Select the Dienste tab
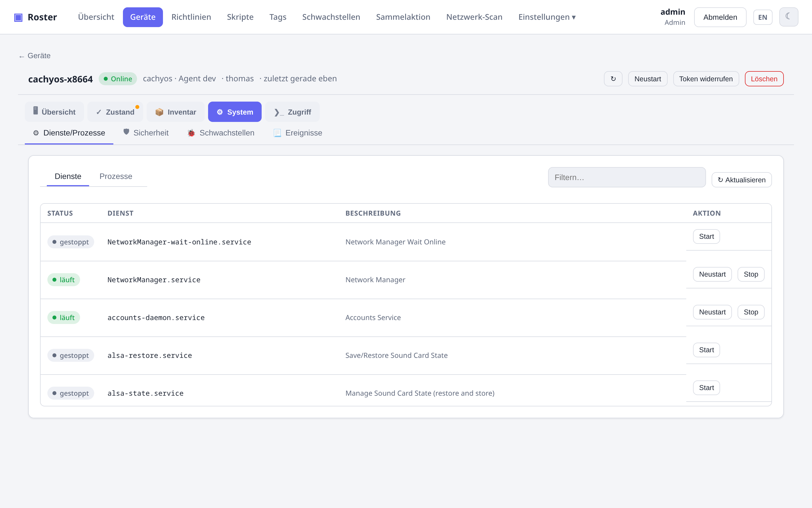812x508 pixels. (68, 176)
